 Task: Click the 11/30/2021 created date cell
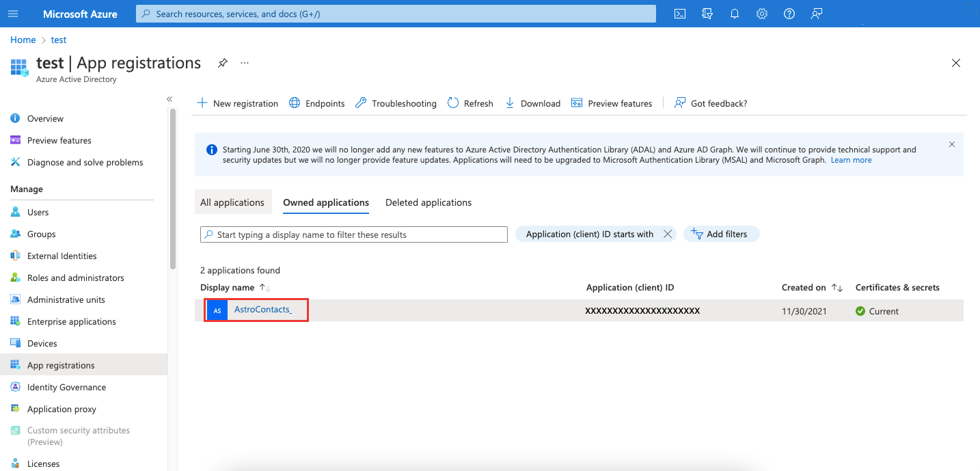point(804,311)
